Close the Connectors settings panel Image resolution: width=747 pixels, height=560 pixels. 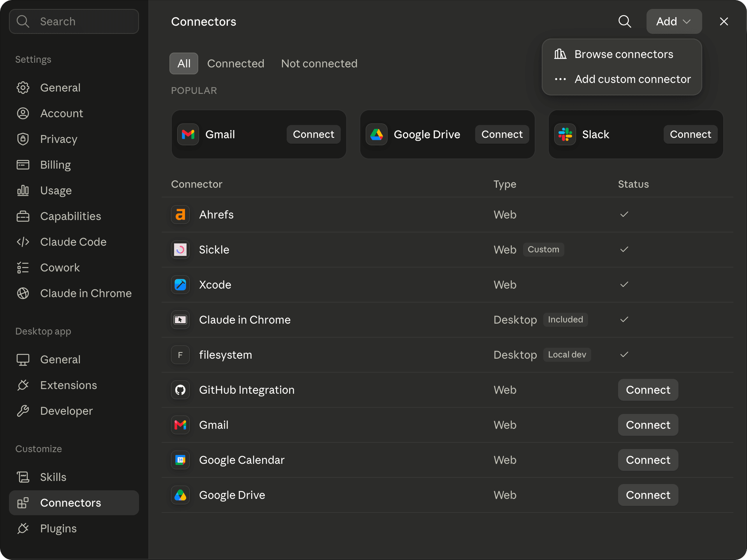pos(724,21)
